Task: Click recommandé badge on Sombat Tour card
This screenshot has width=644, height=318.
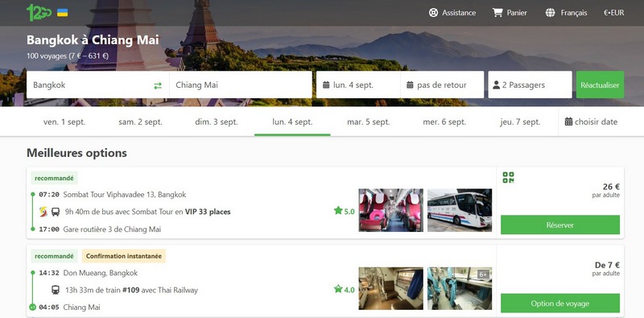Action: pyautogui.click(x=54, y=178)
